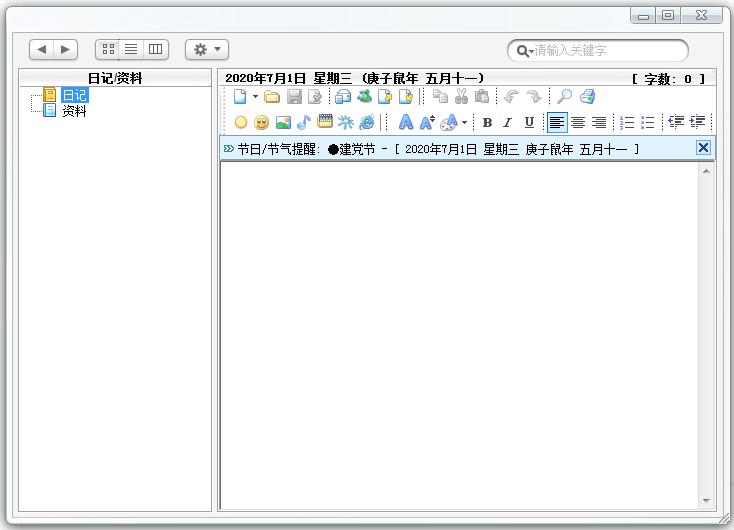Expand the font color dropdown arrow
This screenshot has width=734, height=530.
coord(464,123)
